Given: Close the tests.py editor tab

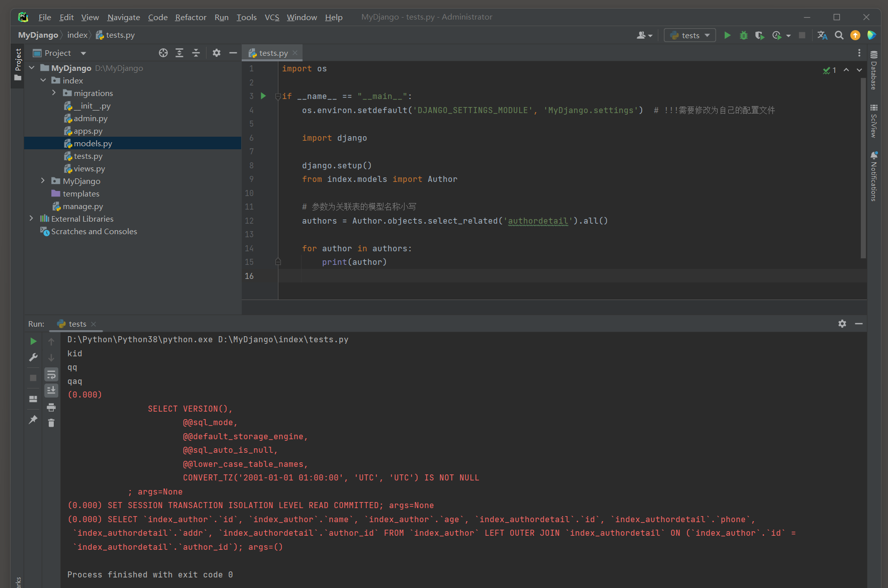Looking at the screenshot, I should point(295,53).
